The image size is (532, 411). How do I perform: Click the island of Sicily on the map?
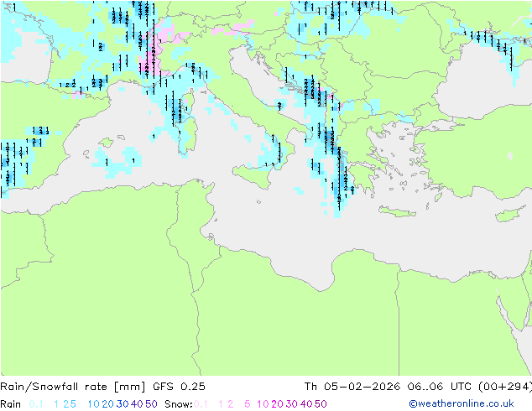pos(253,175)
